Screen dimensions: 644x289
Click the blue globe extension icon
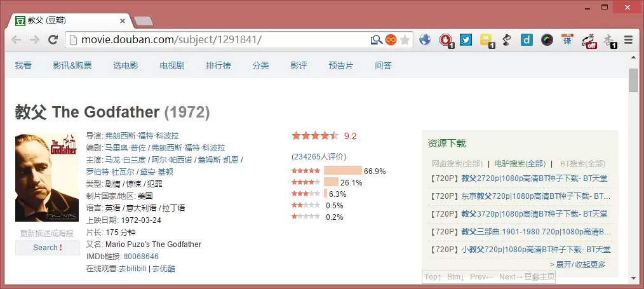(425, 40)
